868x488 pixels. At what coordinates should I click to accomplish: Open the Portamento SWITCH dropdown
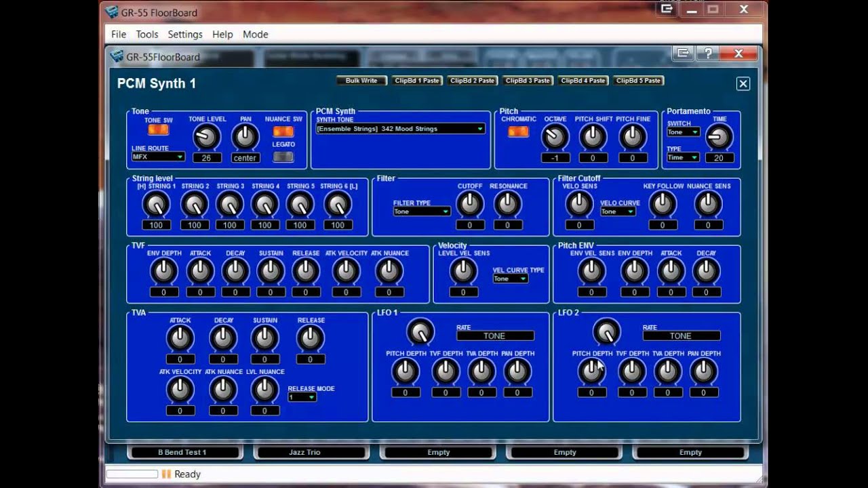point(683,132)
